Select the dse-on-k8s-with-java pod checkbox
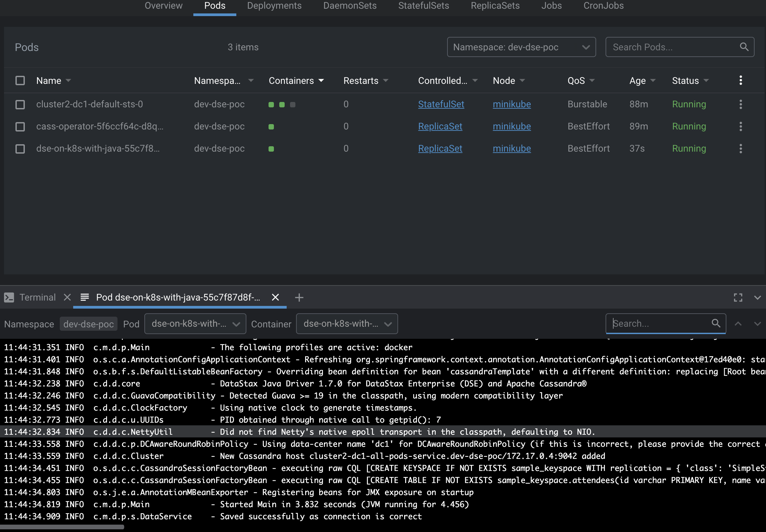766x532 pixels. (x=20, y=149)
